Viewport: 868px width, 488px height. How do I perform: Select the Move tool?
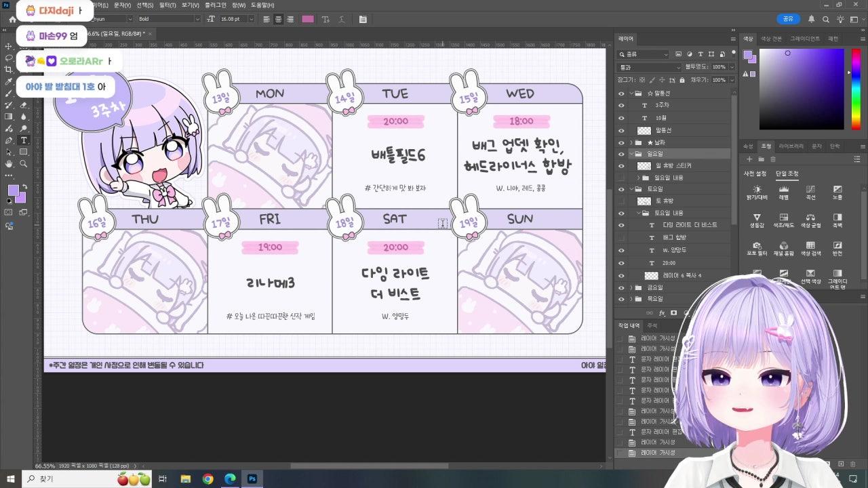pyautogui.click(x=9, y=46)
